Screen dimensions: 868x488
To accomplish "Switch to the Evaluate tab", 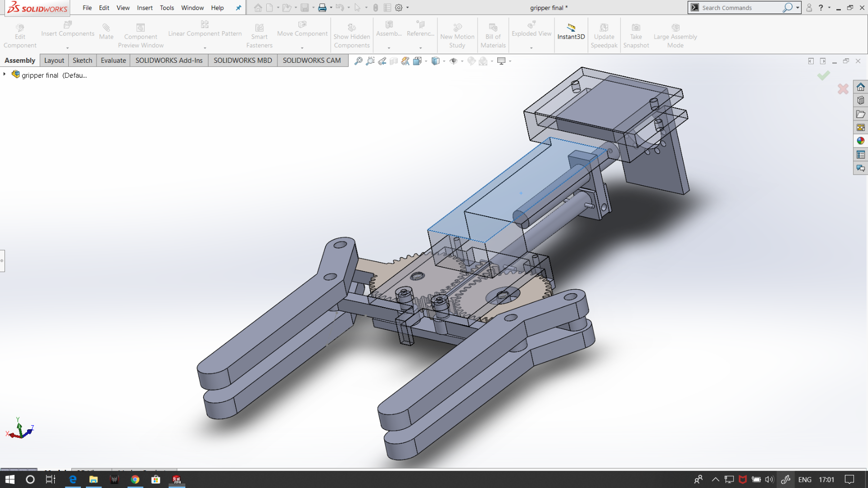I will (x=113, y=60).
